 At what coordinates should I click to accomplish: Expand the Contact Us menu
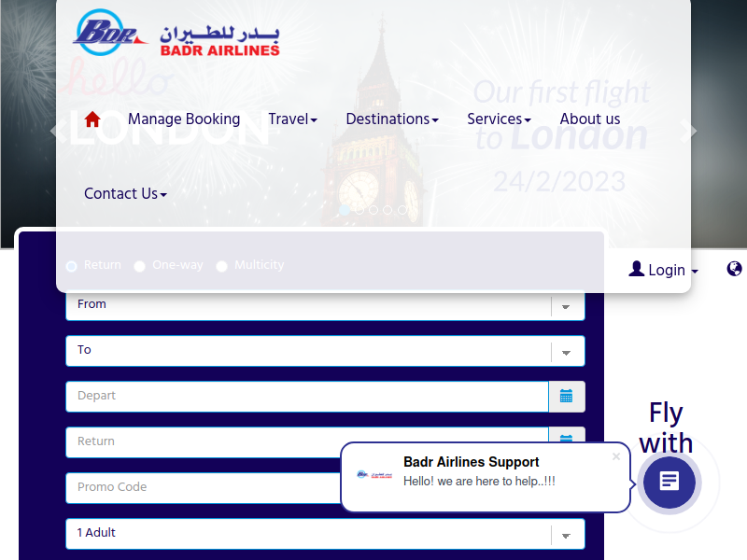click(125, 194)
